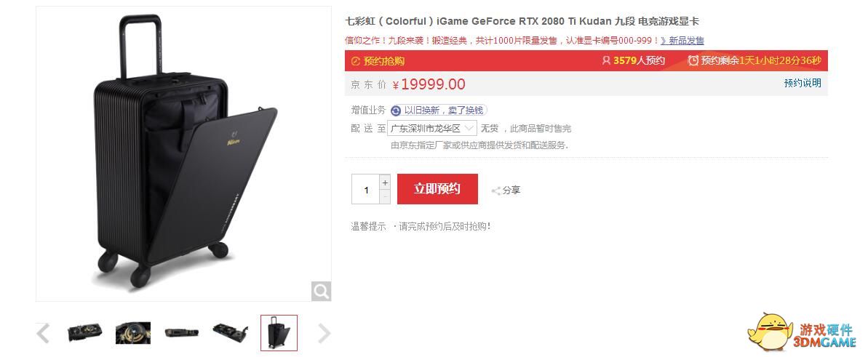Click the reservation count person icon
868x357 pixels.
[x=606, y=61]
